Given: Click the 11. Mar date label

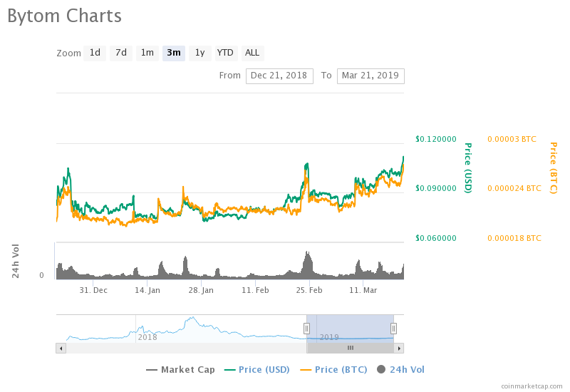Looking at the screenshot, I should [363, 290].
